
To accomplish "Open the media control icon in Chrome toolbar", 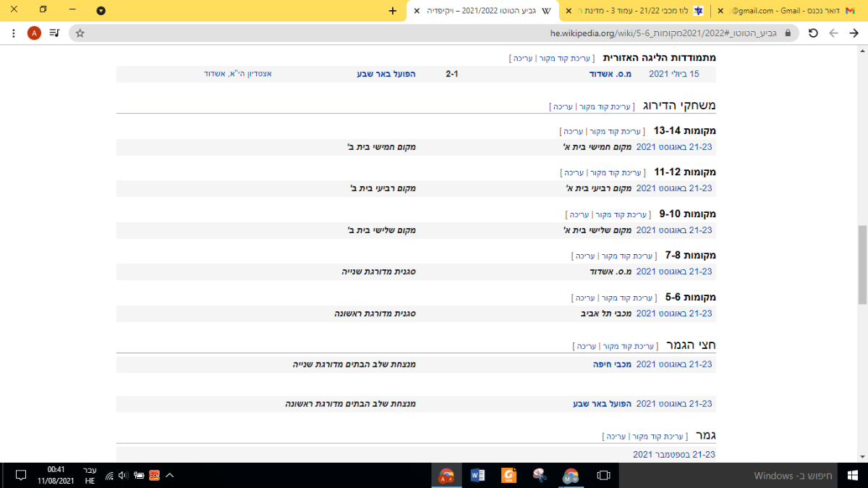I will pyautogui.click(x=55, y=33).
